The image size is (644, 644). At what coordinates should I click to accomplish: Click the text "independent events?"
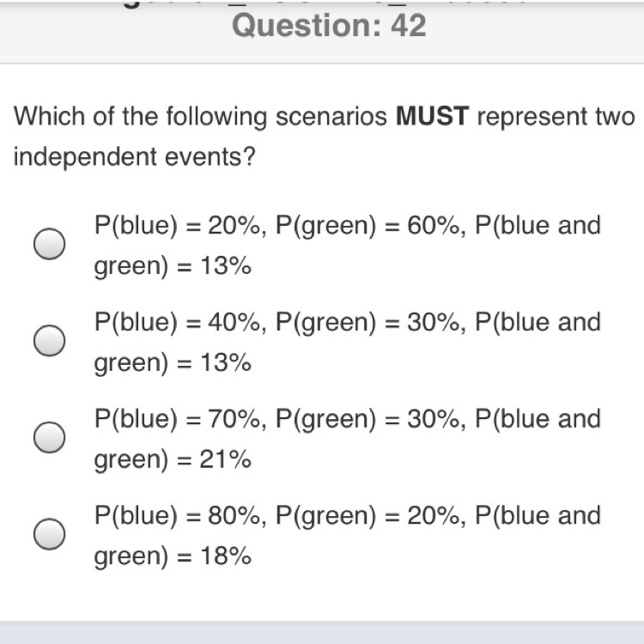pyautogui.click(x=135, y=158)
